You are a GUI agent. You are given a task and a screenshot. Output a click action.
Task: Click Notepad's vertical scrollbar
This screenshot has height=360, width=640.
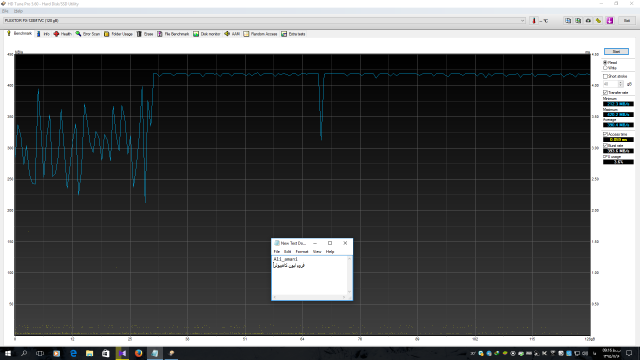[x=349, y=276]
